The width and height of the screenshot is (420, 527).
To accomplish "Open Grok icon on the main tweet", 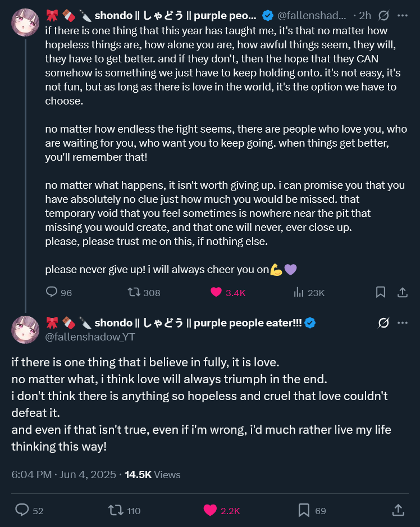I will tap(385, 322).
